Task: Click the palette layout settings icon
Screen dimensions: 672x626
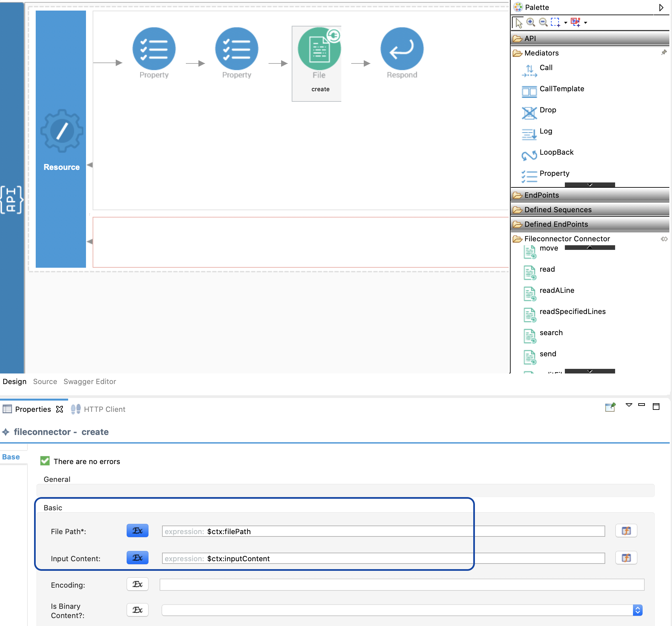Action: tap(575, 22)
